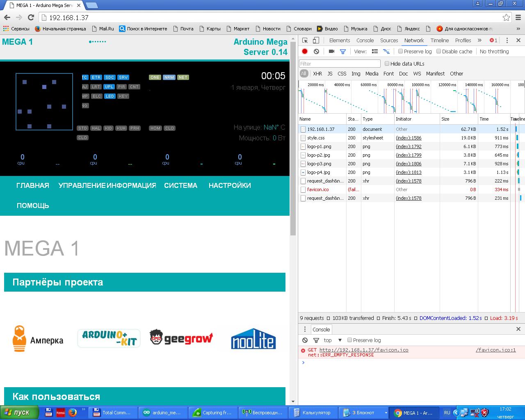
Task: Filter requests by XHR type
Action: tap(317, 73)
